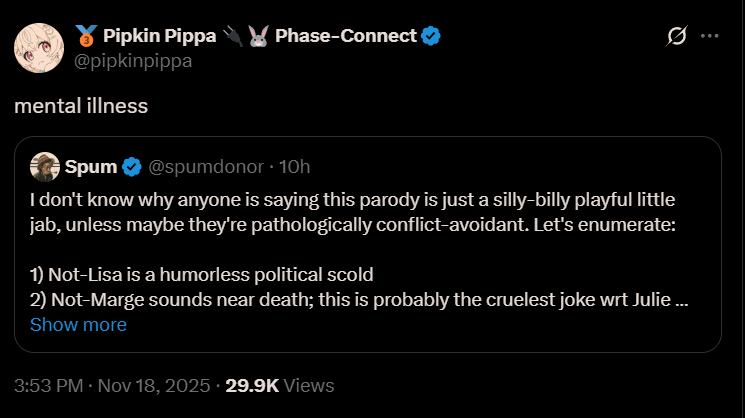
Task: Open the @spumdonor profile handle
Action: click(206, 167)
